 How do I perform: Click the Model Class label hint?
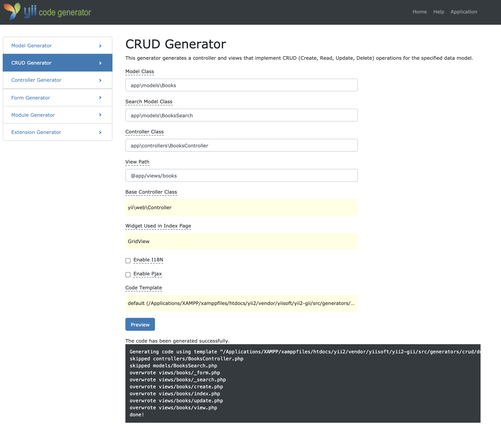(140, 72)
